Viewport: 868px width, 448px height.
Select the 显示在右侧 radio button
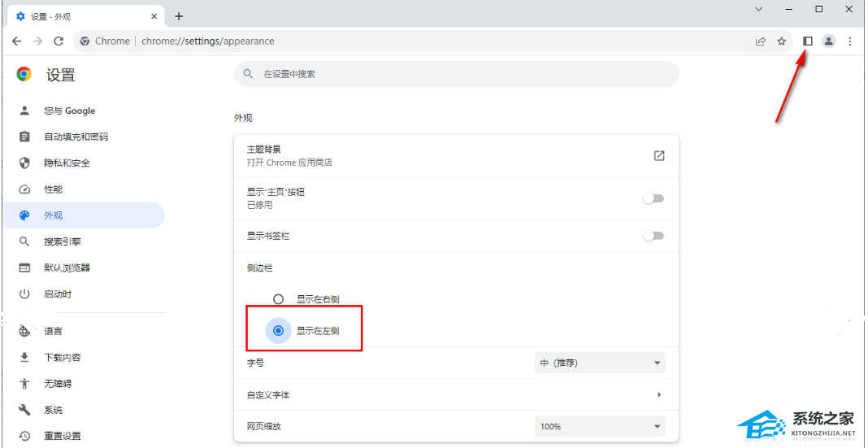tap(279, 299)
